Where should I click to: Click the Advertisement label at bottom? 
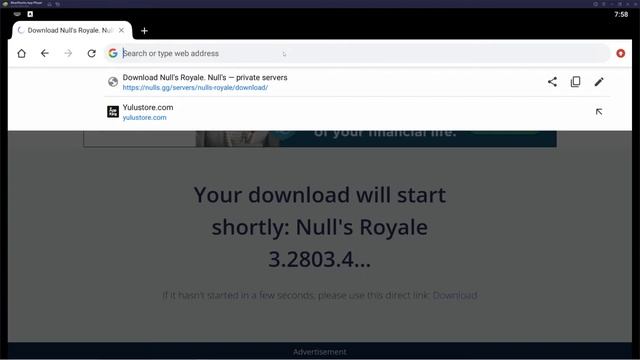(320, 352)
